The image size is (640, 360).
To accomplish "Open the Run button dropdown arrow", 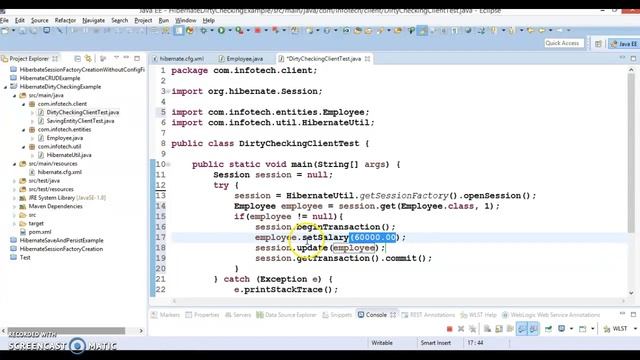I will tap(229, 30).
